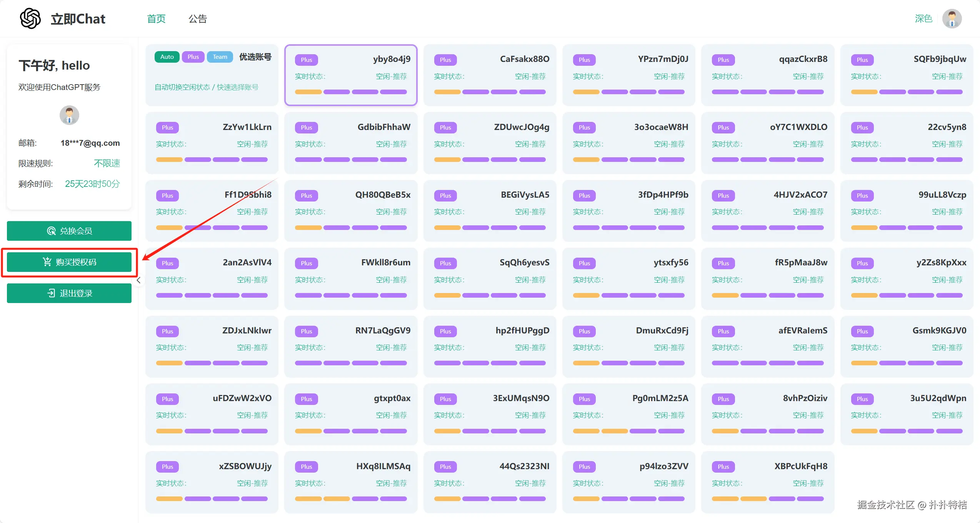The image size is (980, 523).
Task: Select the XBPcUkFqH8 account card
Action: coord(767,482)
